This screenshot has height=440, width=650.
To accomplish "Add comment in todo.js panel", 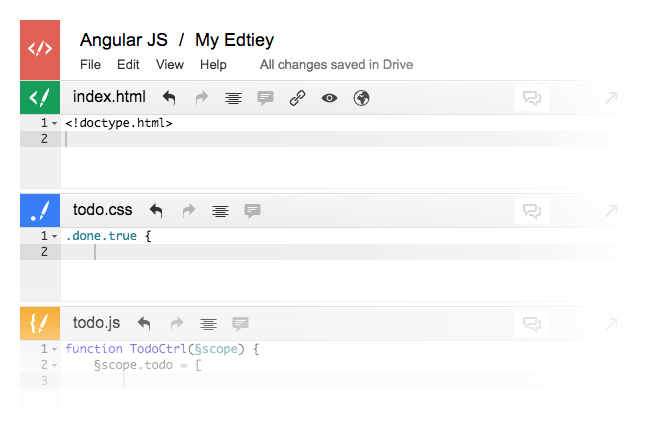I will (x=240, y=323).
